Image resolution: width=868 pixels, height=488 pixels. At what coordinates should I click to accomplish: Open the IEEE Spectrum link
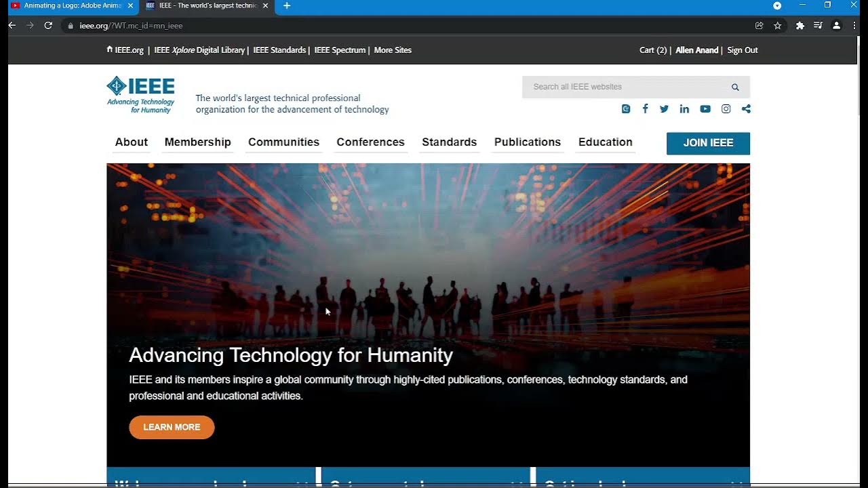pos(340,50)
